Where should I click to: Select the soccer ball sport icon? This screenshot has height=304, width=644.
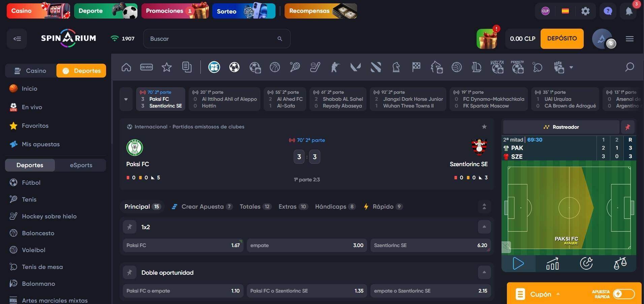click(234, 67)
